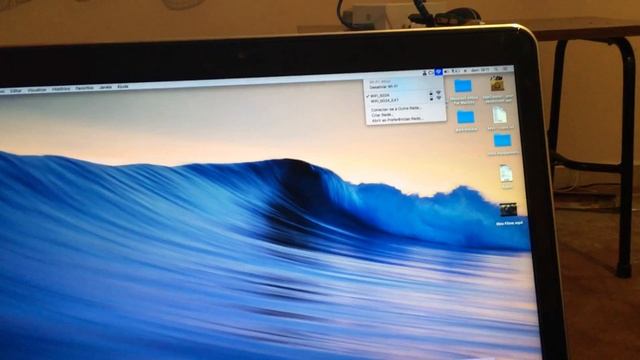The image size is (640, 360).
Task: Open the Favoritos menu
Action: pyautogui.click(x=84, y=88)
